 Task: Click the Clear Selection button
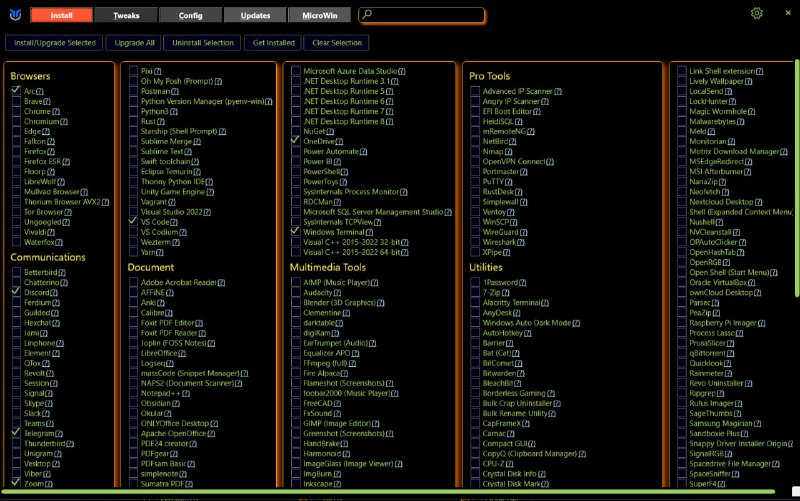tap(337, 43)
